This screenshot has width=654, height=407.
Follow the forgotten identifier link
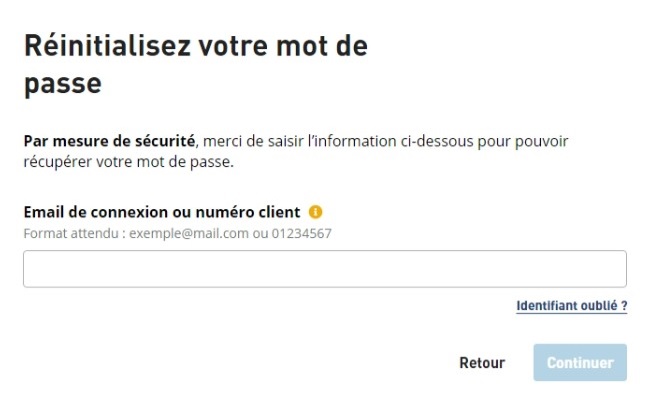tap(571, 305)
